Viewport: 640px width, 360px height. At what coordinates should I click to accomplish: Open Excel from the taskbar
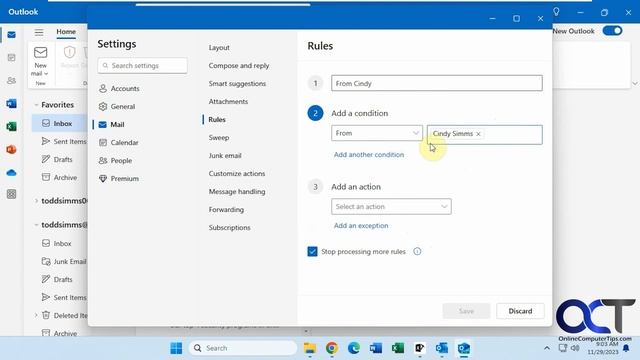tap(398, 348)
